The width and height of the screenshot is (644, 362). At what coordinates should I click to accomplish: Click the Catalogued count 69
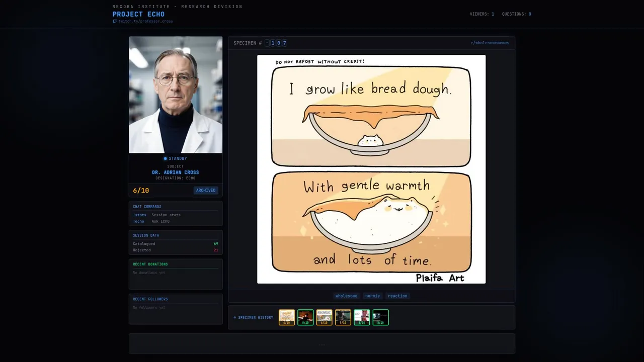point(216,244)
